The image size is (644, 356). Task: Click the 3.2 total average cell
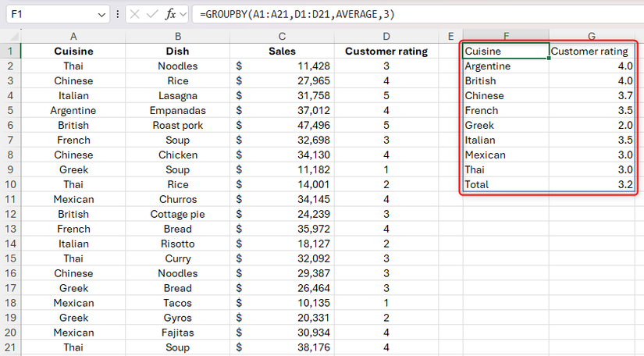tap(592, 185)
